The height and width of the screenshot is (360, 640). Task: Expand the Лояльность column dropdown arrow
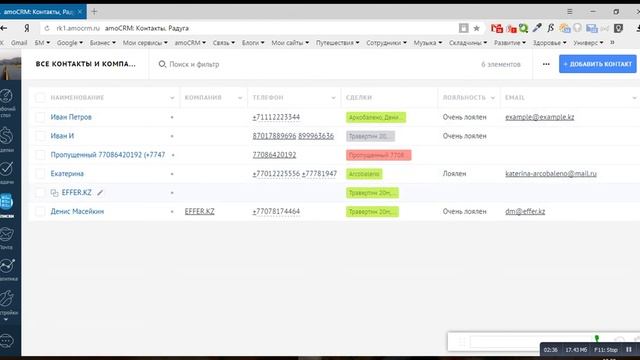coord(493,98)
